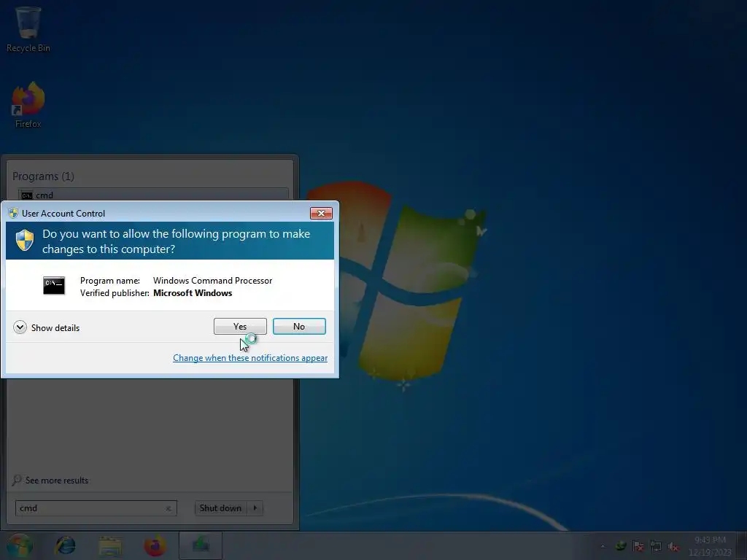
Task: Click the Start menu search field
Action: click(x=96, y=508)
